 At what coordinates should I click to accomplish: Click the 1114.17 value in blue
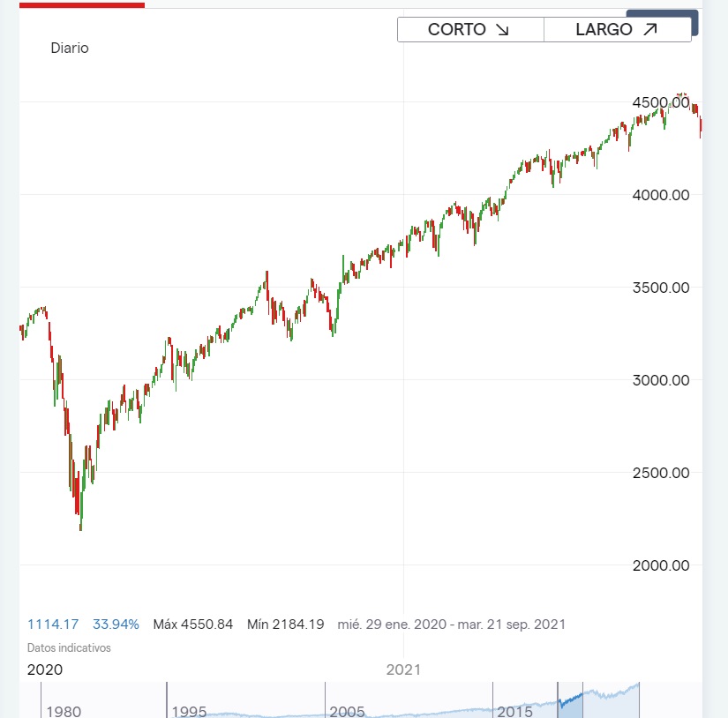[x=53, y=624]
